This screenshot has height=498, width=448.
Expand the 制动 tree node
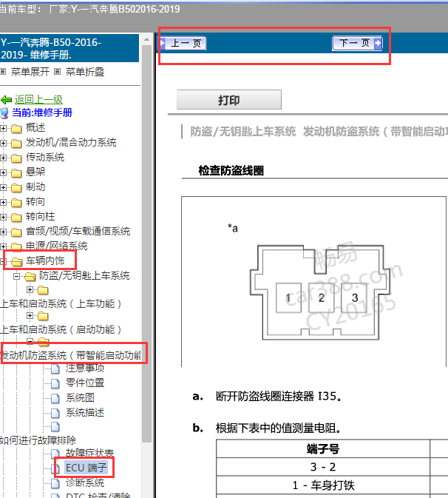[3, 187]
